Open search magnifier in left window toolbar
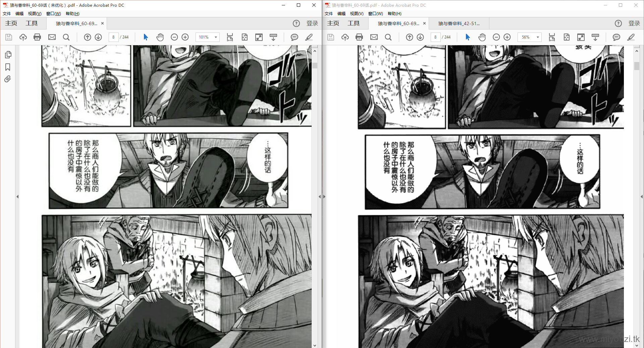This screenshot has width=644, height=348. [66, 37]
